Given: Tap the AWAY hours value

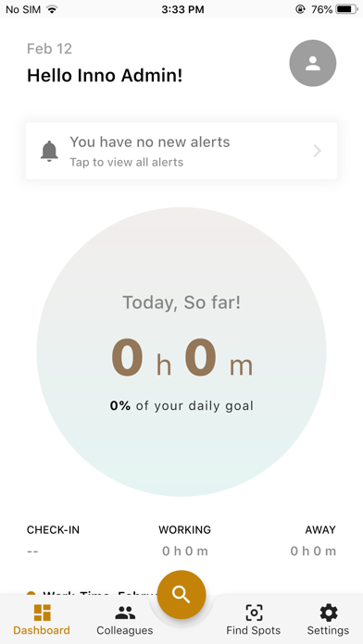Looking at the screenshot, I should coord(313,551).
